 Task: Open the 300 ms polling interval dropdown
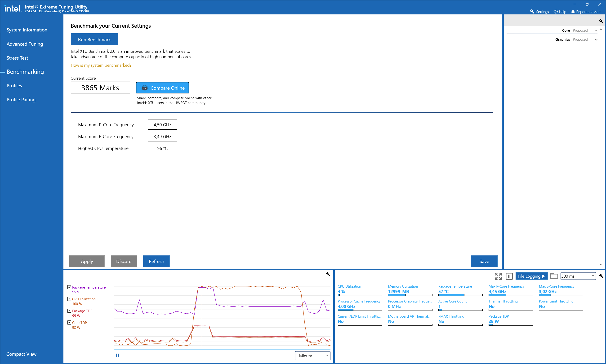click(x=578, y=276)
